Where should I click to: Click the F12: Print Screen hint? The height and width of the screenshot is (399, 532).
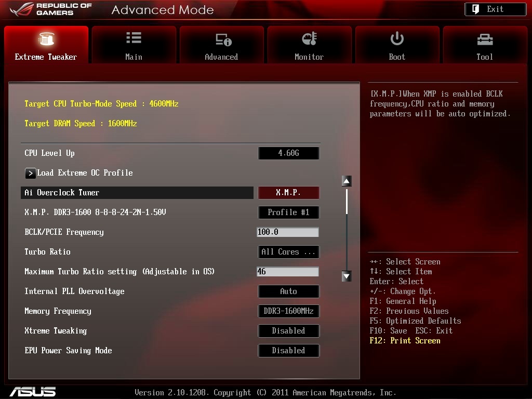[405, 341]
